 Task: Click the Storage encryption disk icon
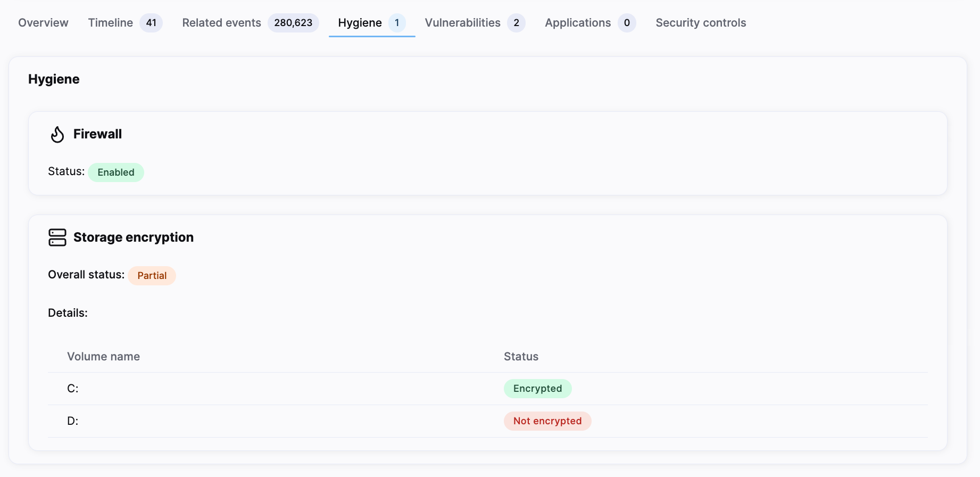[57, 237]
